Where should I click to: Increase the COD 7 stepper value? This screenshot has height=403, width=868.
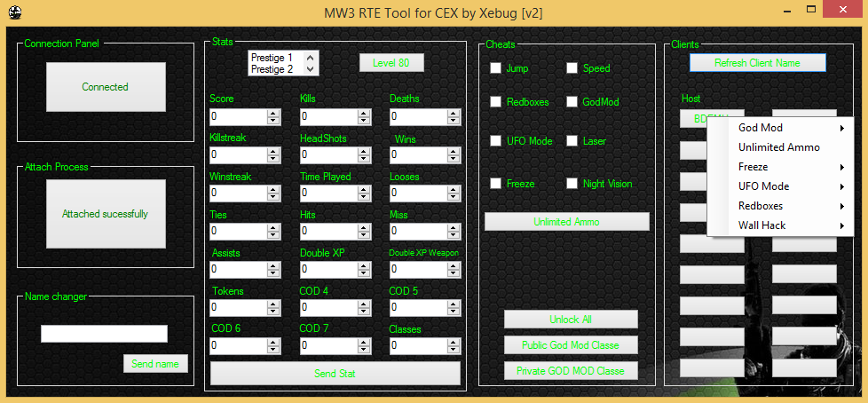(x=364, y=342)
